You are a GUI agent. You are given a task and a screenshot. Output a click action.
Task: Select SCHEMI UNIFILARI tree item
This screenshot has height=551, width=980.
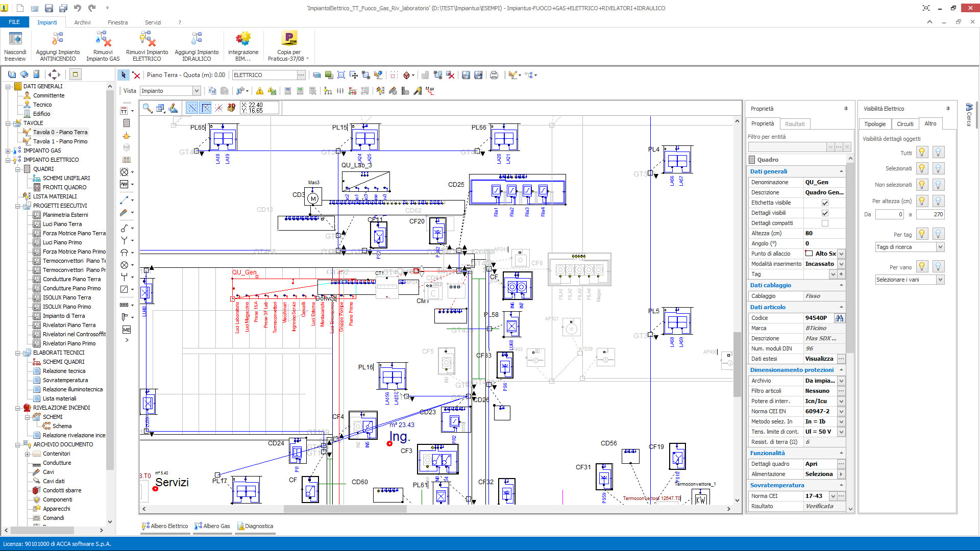point(66,178)
